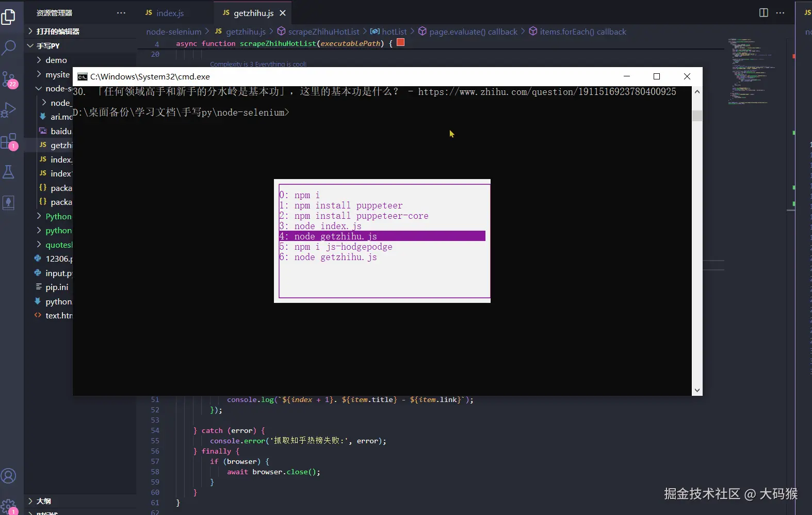The height and width of the screenshot is (515, 812).
Task: Open the Accounts menu in the activity bar
Action: tap(9, 476)
